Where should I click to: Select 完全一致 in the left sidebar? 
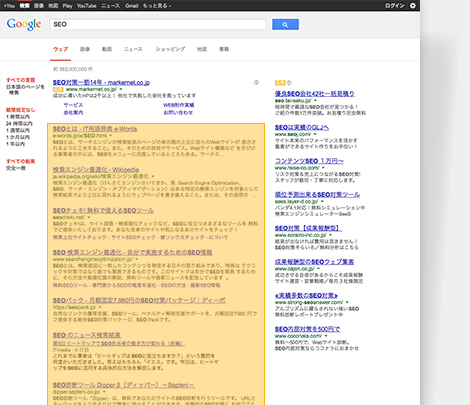click(16, 168)
